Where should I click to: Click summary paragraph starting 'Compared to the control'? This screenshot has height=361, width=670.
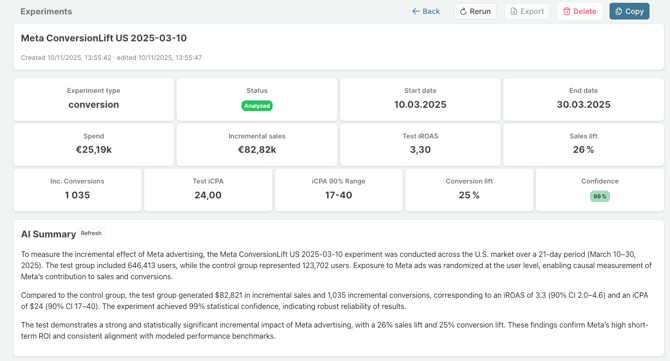(x=335, y=301)
